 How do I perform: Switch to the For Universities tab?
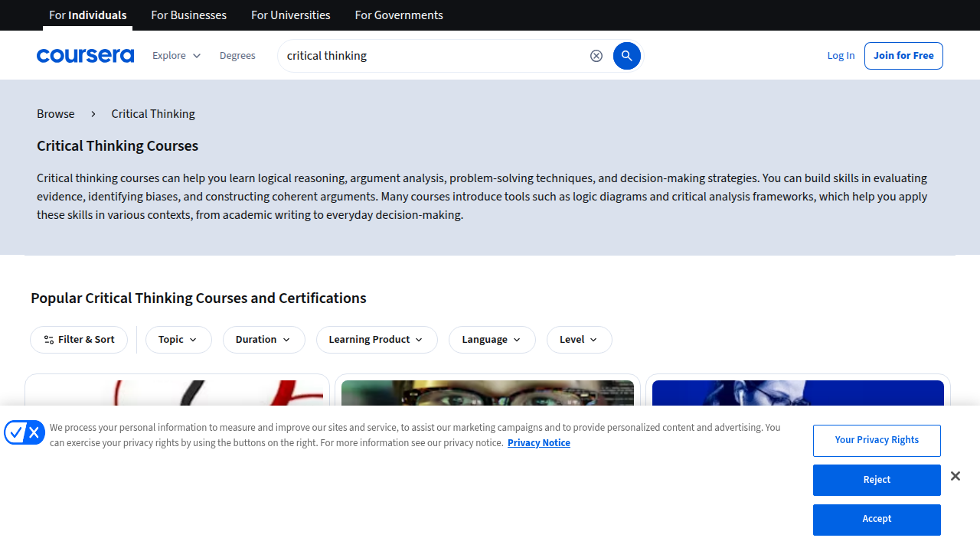(291, 15)
